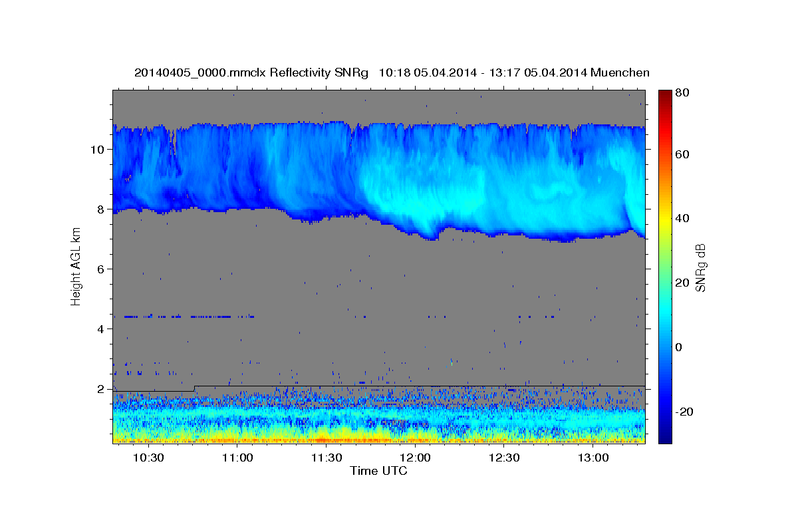The height and width of the screenshot is (532, 798).
Task: Click the 'Height AGL km' axis label
Action: coord(76,266)
